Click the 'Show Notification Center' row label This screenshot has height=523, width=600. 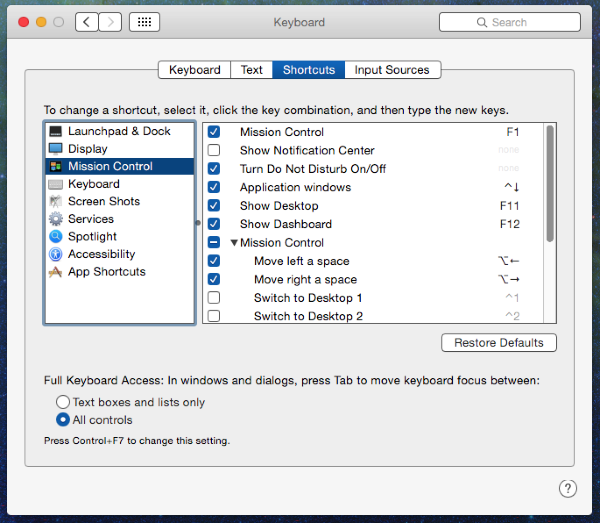coord(307,150)
